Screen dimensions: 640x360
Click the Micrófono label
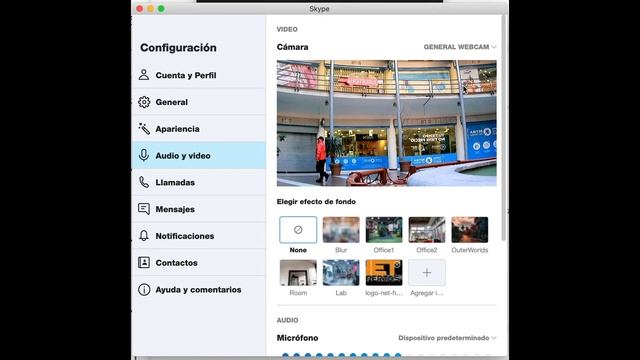click(x=297, y=338)
